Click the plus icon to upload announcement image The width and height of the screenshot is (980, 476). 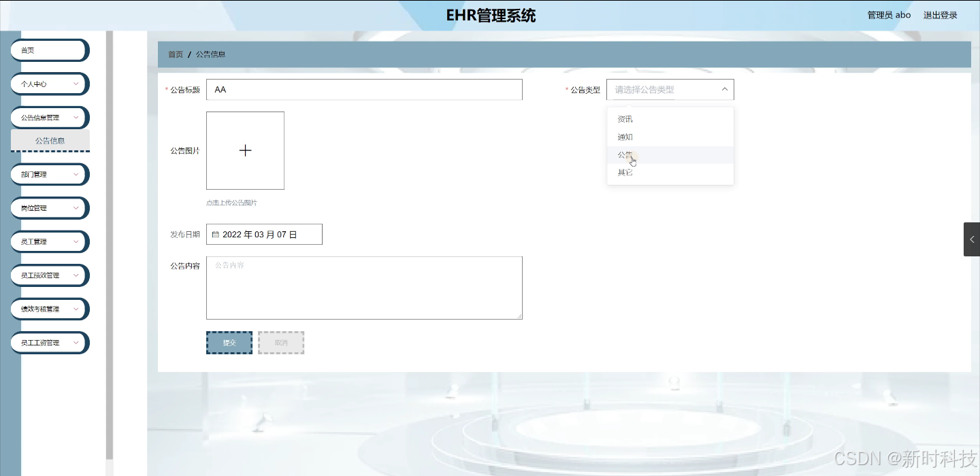coord(245,150)
